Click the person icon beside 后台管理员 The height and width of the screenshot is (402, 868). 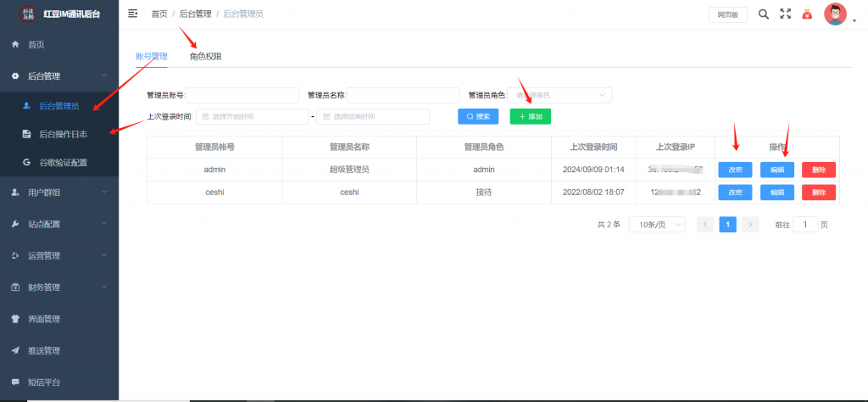click(x=26, y=105)
